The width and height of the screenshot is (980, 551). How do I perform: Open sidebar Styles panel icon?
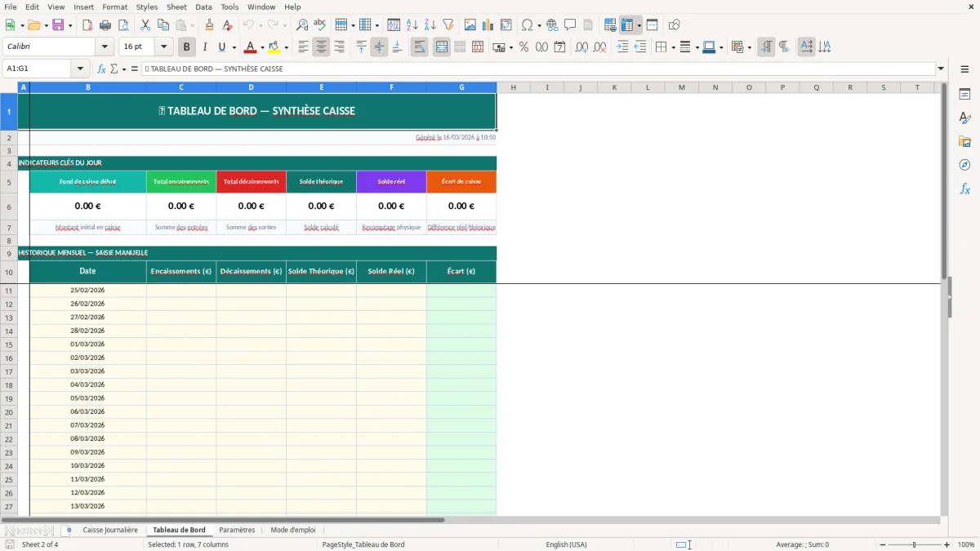pos(964,118)
